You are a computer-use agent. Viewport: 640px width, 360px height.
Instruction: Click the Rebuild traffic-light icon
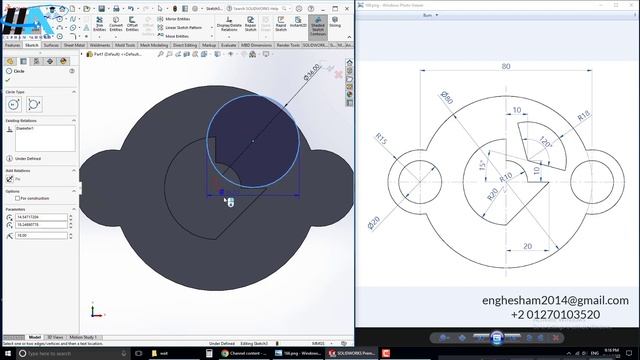click(175, 9)
